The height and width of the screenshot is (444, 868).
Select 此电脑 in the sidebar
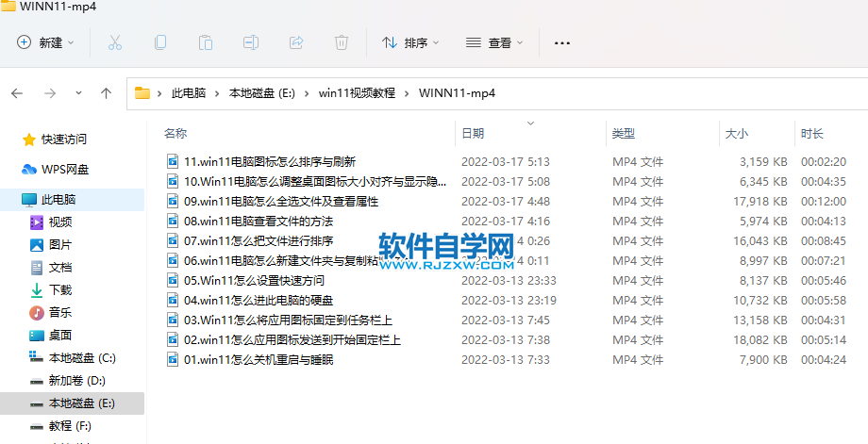click(x=72, y=200)
